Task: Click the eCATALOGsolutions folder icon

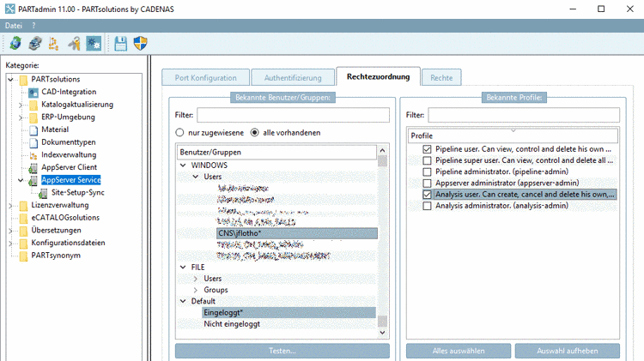Action: click(24, 218)
